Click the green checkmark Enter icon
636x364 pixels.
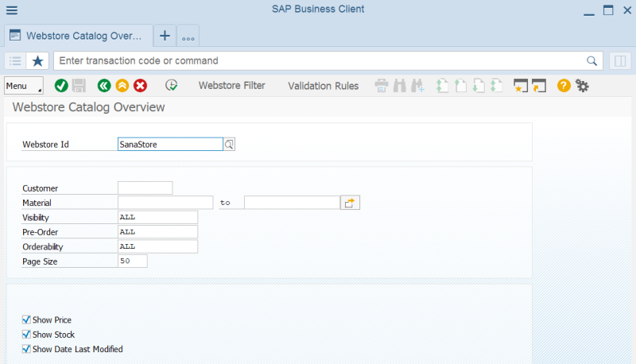(x=61, y=86)
